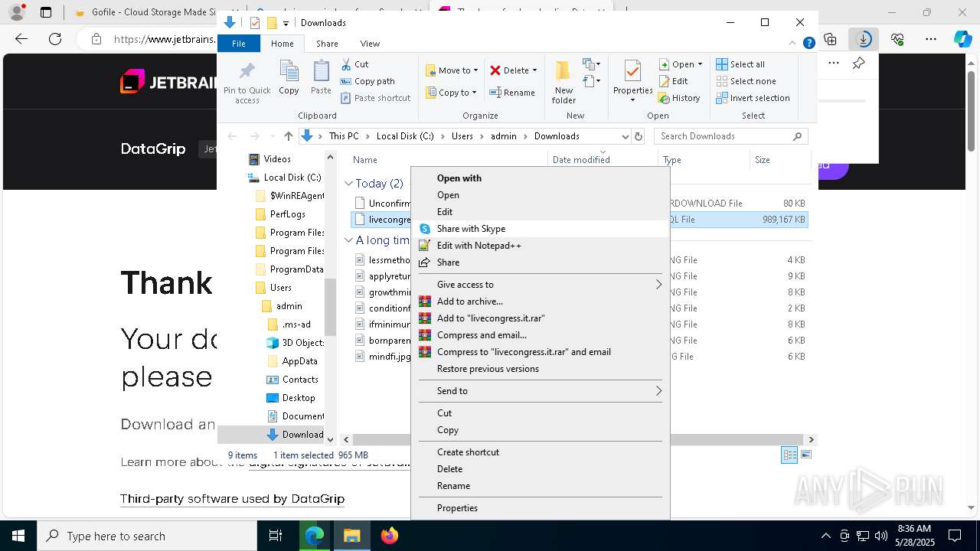This screenshot has width=980, height=551.
Task: Choose Delete in context menu
Action: pyautogui.click(x=541, y=469)
